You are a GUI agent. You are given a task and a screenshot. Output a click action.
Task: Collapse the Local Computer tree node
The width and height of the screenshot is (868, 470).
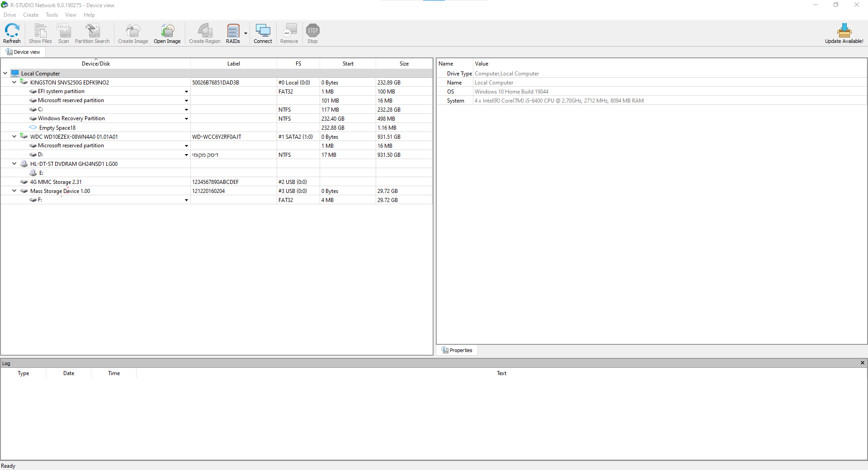5,73
